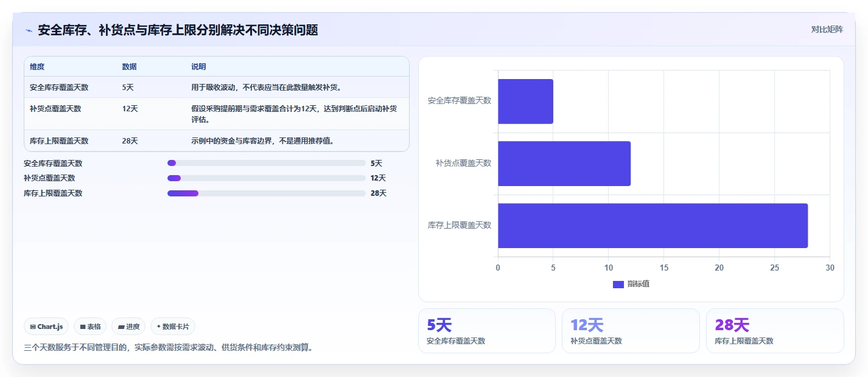Image resolution: width=868 pixels, height=377 pixels.
Task: Toggle the 指标值 legend color box
Action: (618, 284)
